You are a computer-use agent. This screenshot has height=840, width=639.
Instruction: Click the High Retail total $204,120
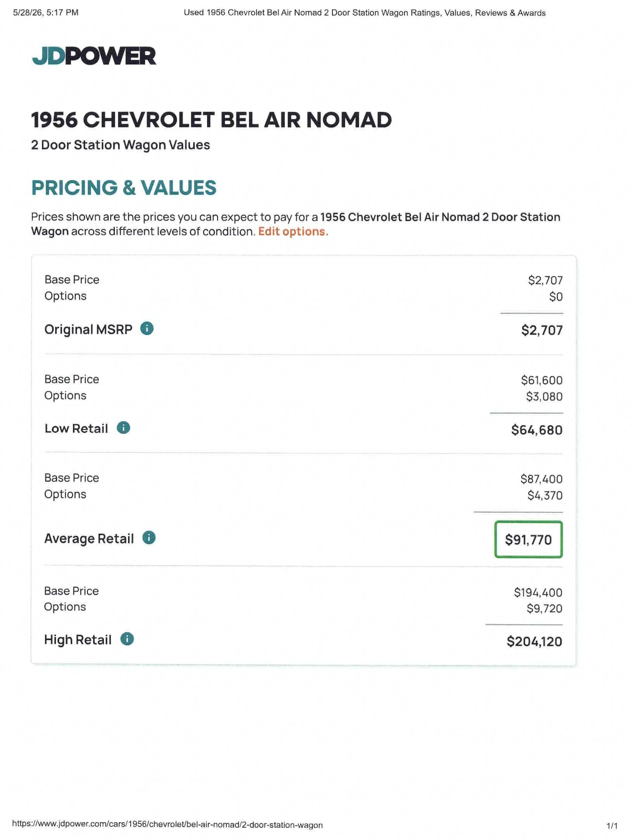point(534,641)
